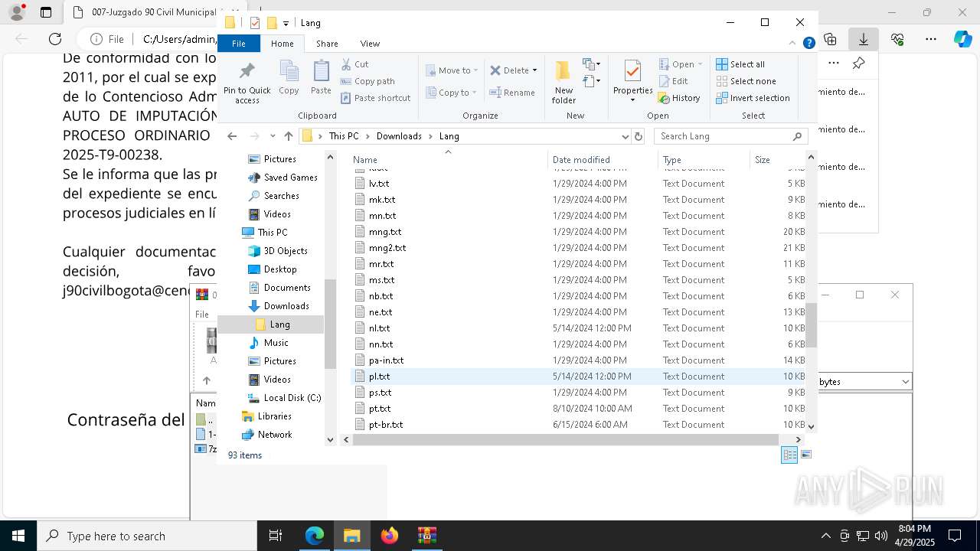Open the Copy to dropdown
980x551 pixels.
[x=451, y=93]
